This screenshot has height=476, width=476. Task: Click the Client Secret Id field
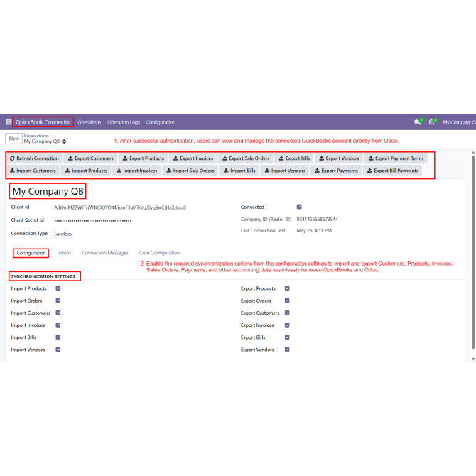(93, 221)
